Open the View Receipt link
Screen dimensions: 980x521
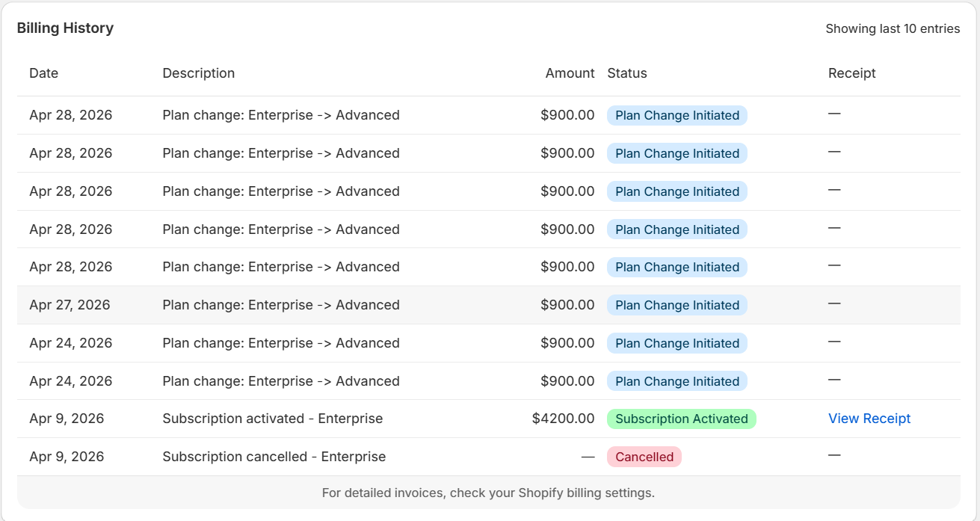869,419
